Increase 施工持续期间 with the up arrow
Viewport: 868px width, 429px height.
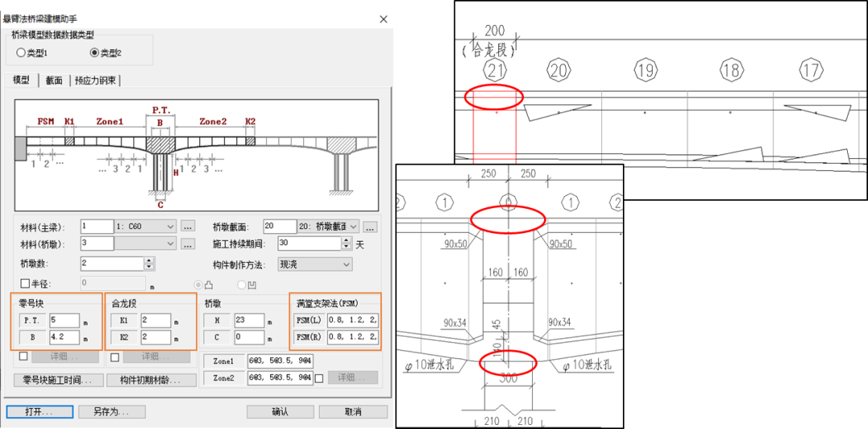[346, 240]
